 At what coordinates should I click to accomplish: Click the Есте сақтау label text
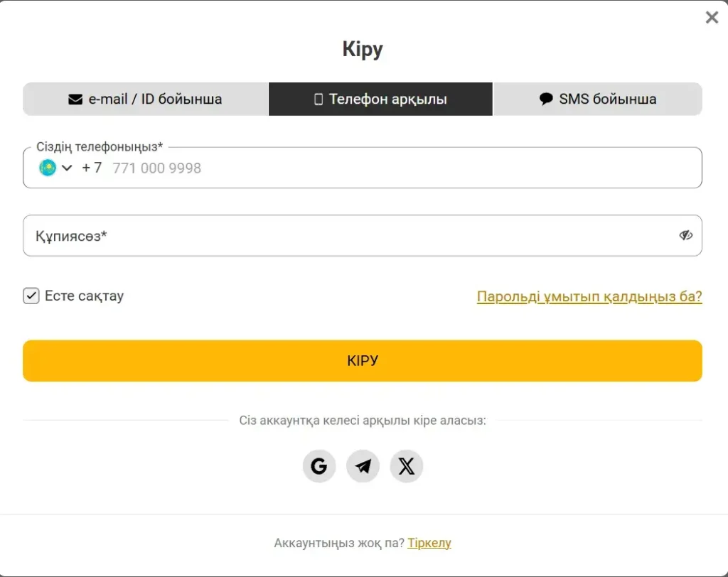pyautogui.click(x=84, y=296)
